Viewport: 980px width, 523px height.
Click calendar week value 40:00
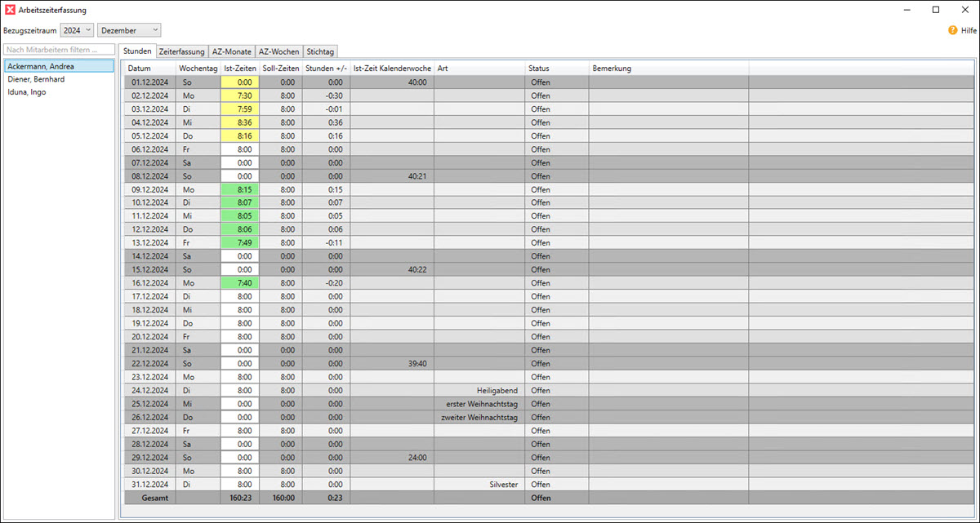[x=416, y=82]
